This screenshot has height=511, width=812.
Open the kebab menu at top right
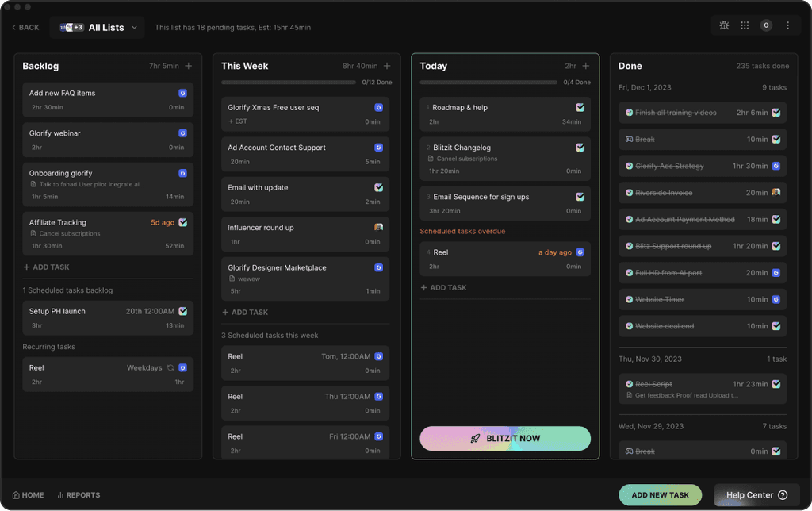(x=787, y=25)
